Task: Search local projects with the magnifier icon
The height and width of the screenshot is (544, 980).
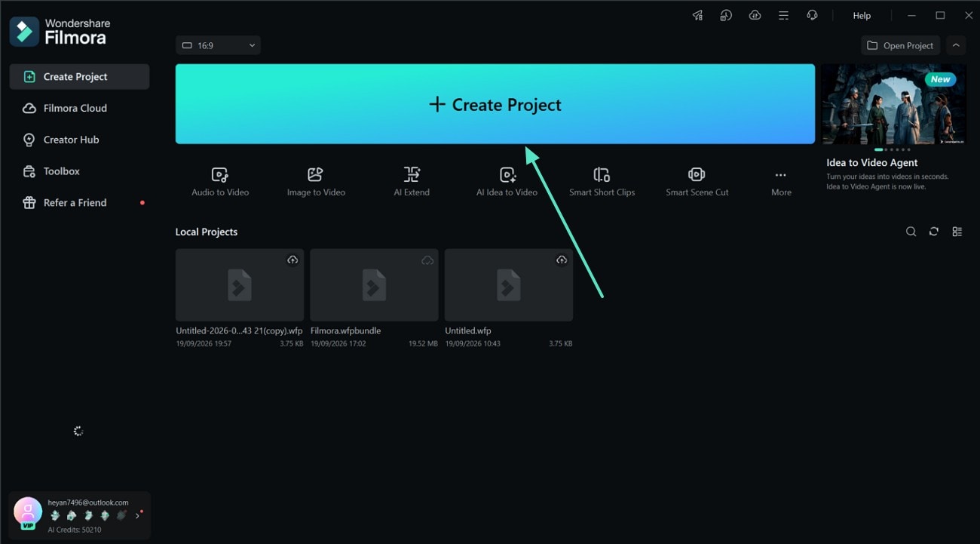Action: (911, 232)
